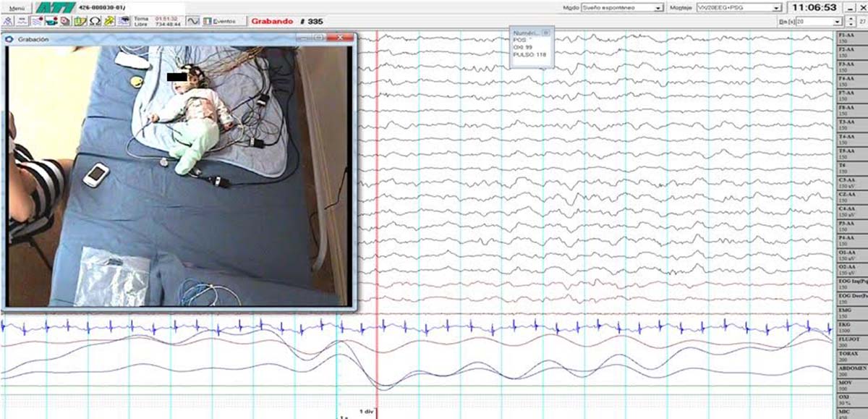Close the Numéri... popup panel
This screenshot has height=419, width=868.
pyautogui.click(x=546, y=33)
